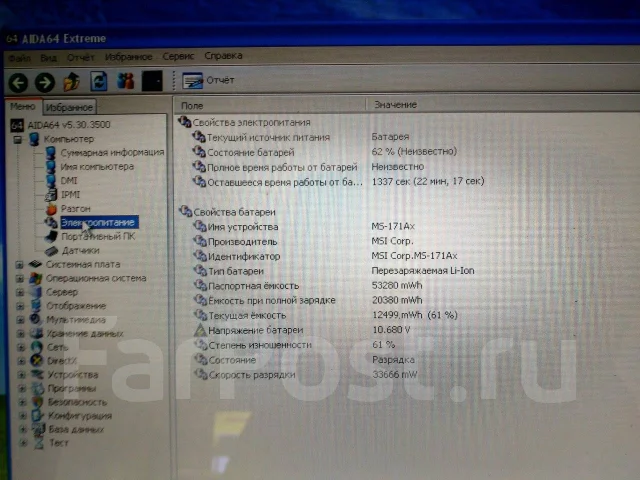Collapse the Компьютер tree node
Image resolution: width=640 pixels, height=480 pixels.
pos(18,140)
